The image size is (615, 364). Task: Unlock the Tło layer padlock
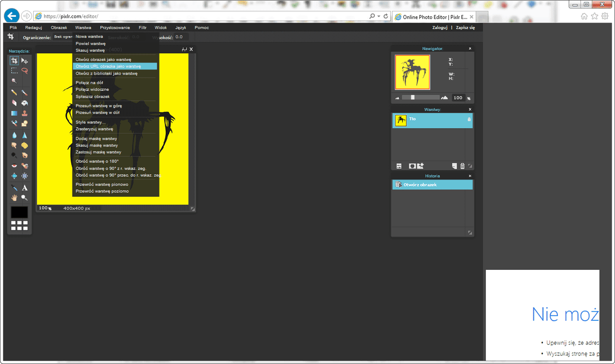(469, 119)
